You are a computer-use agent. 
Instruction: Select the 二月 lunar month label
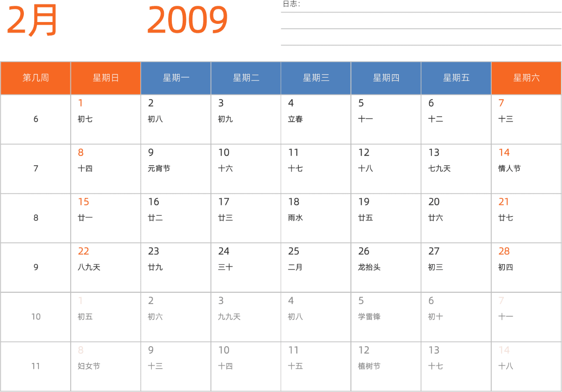296,268
